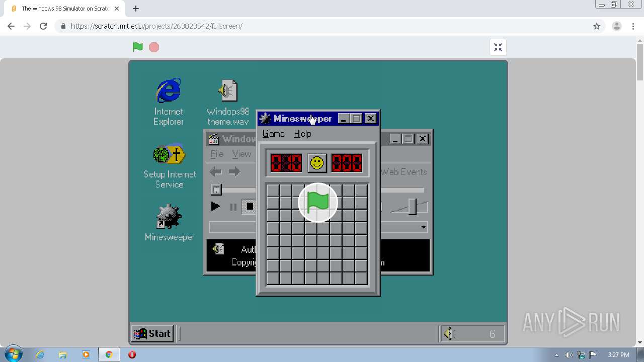Viewport: 644px width, 362px height.
Task: Open the View menu in media player
Action: (x=242, y=154)
